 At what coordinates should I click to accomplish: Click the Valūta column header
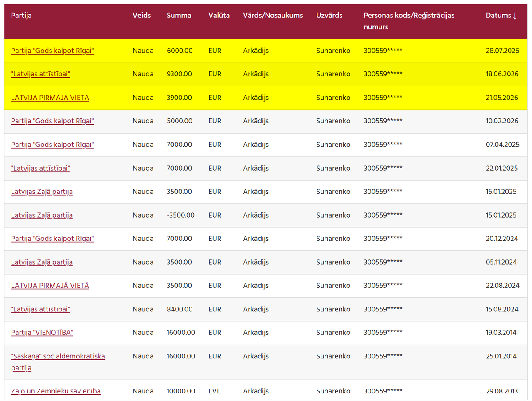(219, 16)
